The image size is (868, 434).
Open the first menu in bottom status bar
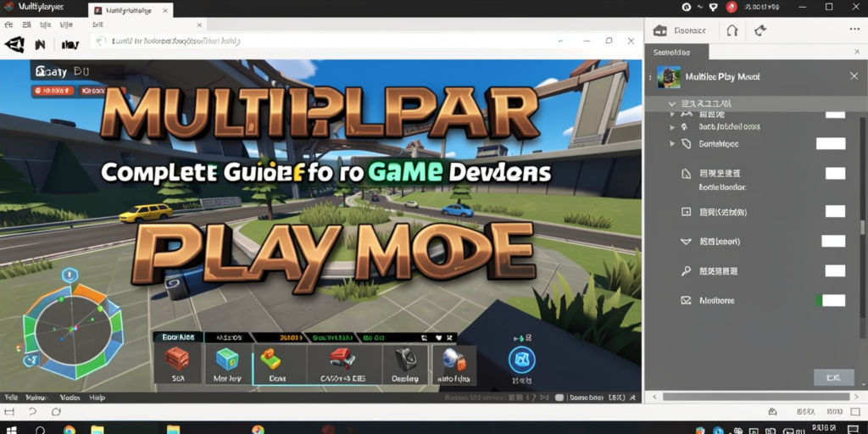coord(10,398)
